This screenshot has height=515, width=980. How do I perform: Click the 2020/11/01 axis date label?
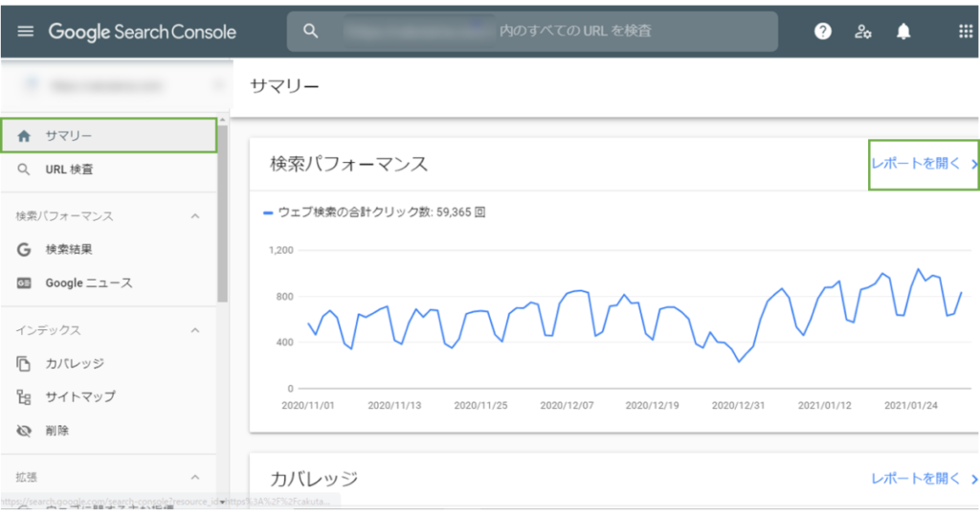(x=308, y=406)
